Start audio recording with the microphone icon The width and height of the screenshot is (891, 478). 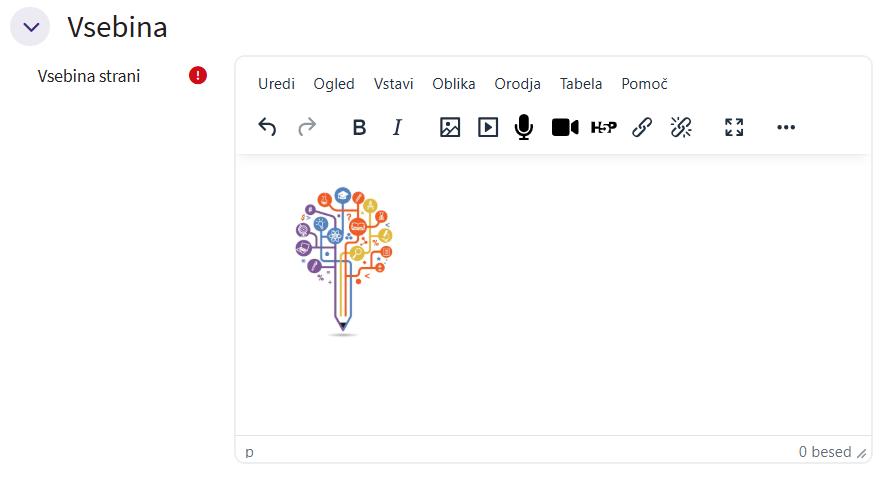coord(524,127)
